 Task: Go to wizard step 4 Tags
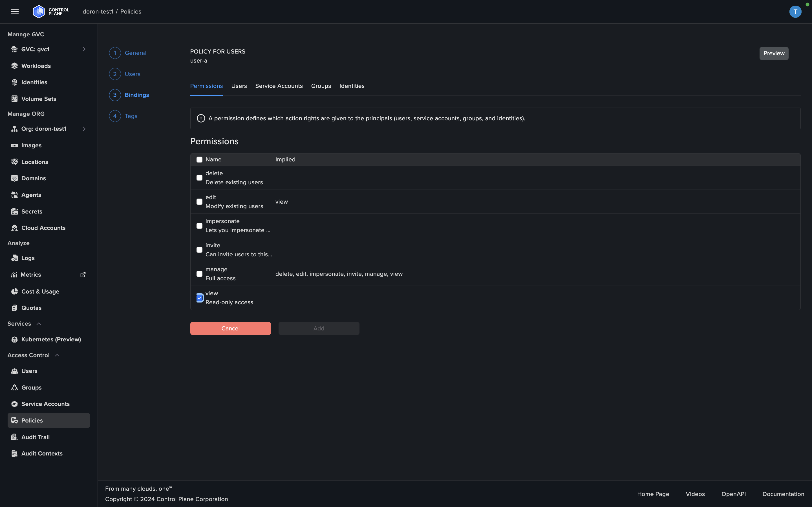tap(131, 116)
